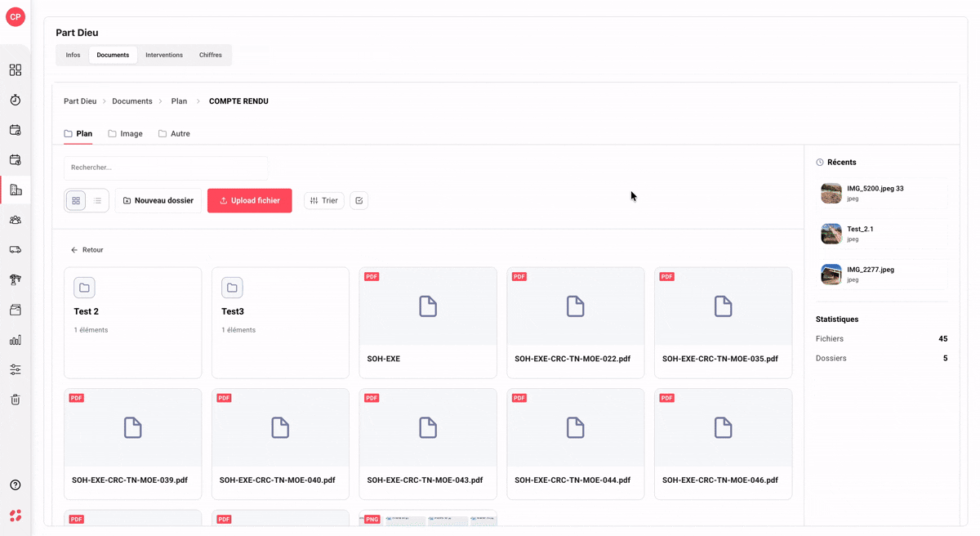The width and height of the screenshot is (980, 536).
Task: Click the Dossiers count 5
Action: (946, 358)
